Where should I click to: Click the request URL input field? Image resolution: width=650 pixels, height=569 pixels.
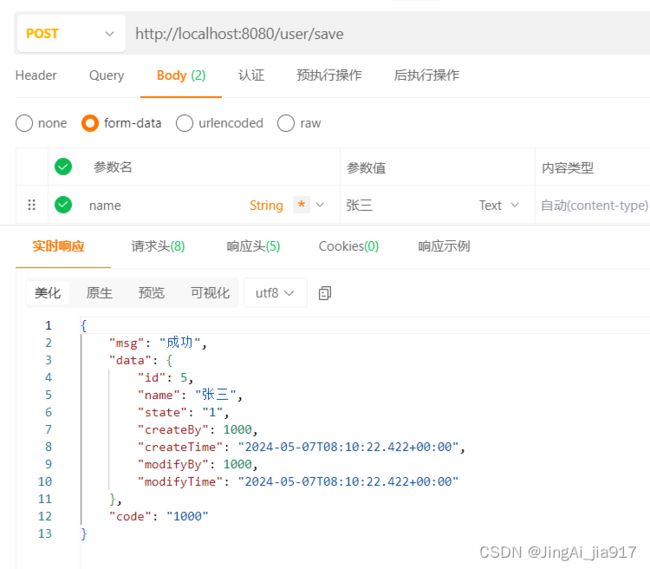390,34
